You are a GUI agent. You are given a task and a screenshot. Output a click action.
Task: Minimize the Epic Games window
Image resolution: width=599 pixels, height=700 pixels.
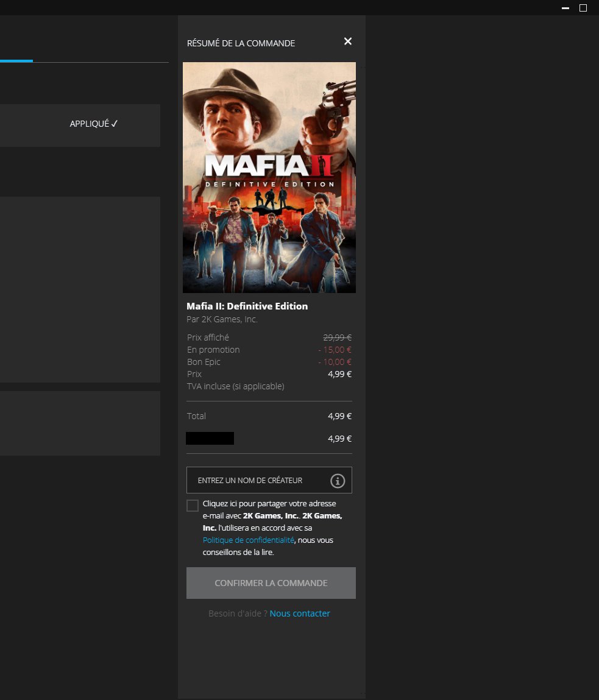tap(565, 8)
